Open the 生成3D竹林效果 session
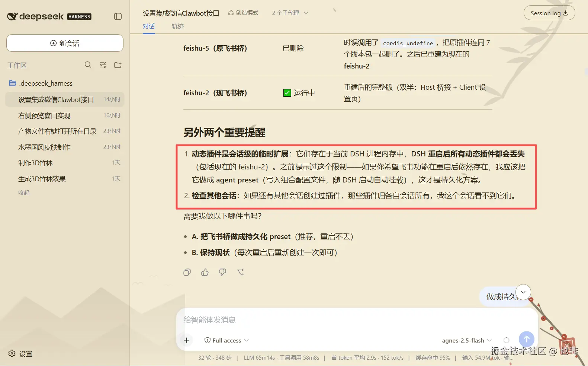Screen dimensions: 588x366 coord(65,179)
